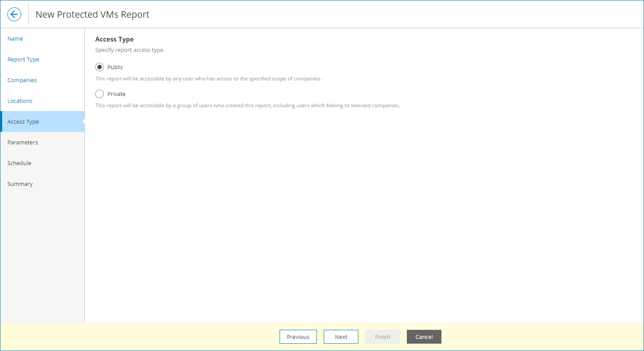This screenshot has height=351, width=644.
Task: Click the Private option description text
Action: tap(247, 105)
